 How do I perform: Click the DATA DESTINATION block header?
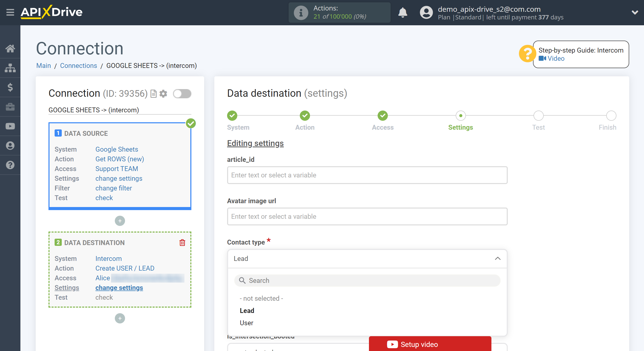coord(94,243)
